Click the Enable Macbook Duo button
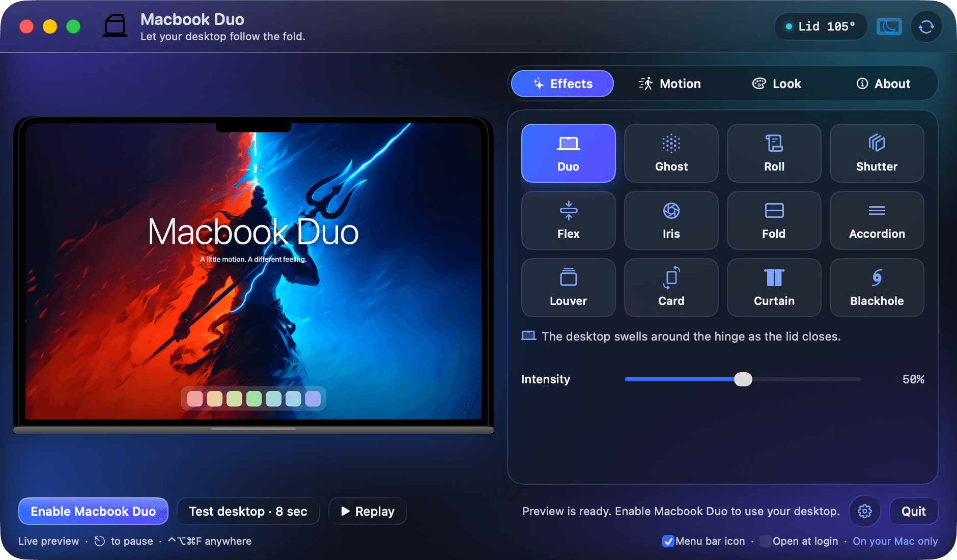957x560 pixels. pos(93,511)
